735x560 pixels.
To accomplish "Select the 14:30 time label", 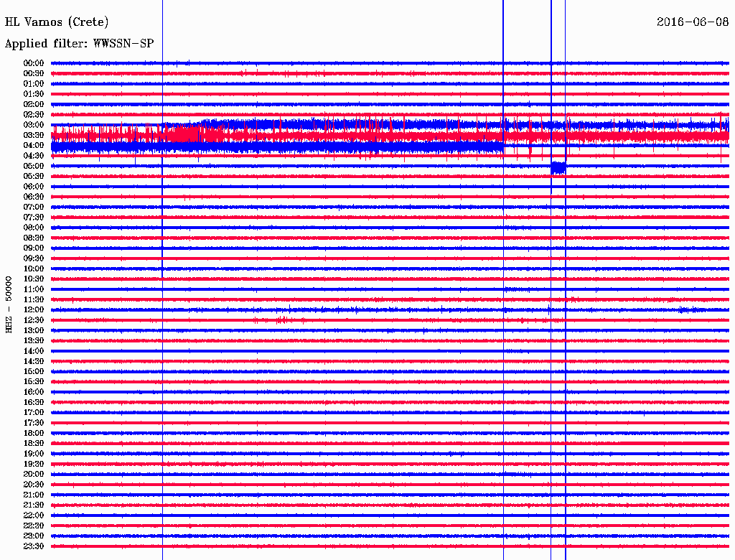I will pos(34,361).
